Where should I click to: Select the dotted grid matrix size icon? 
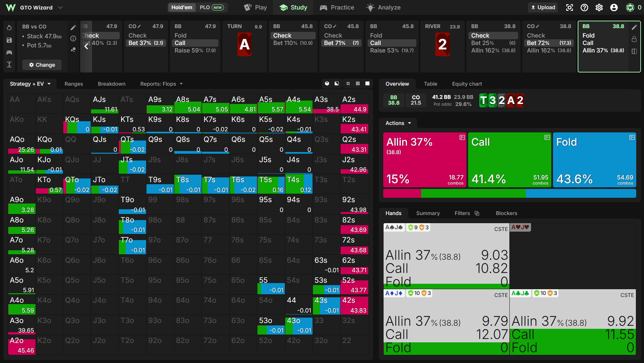click(x=358, y=84)
